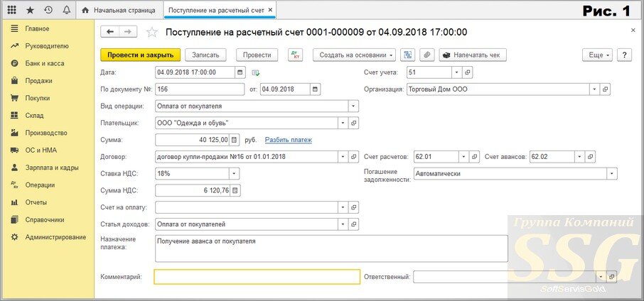Open Ответственный record icon

tap(612, 277)
